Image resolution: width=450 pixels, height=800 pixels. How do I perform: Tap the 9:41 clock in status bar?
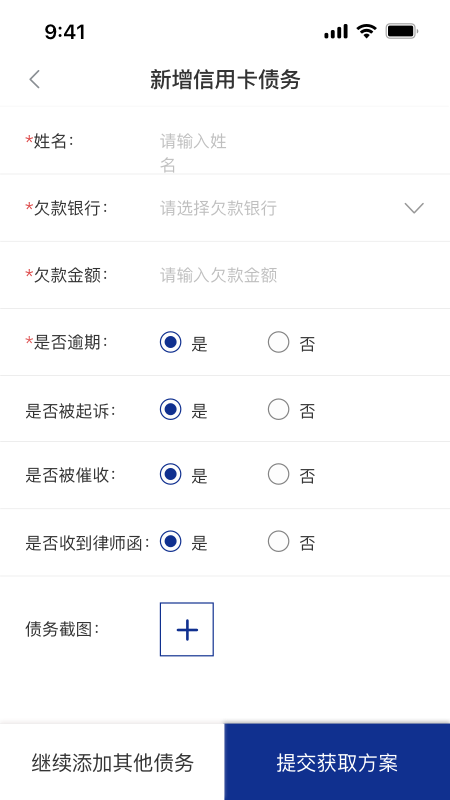(x=65, y=32)
